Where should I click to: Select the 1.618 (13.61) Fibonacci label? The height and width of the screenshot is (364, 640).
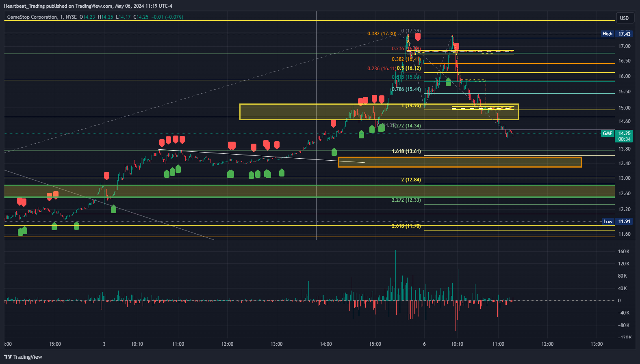[x=406, y=151]
